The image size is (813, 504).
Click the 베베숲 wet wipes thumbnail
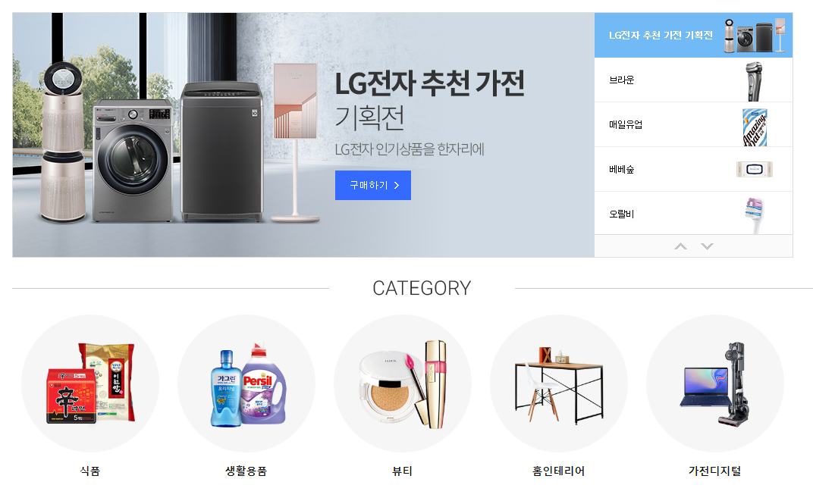[x=755, y=169]
